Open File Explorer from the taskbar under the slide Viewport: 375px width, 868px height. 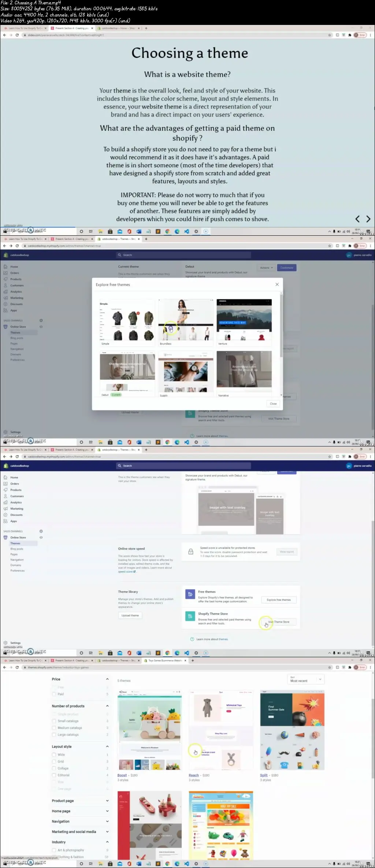100,231
